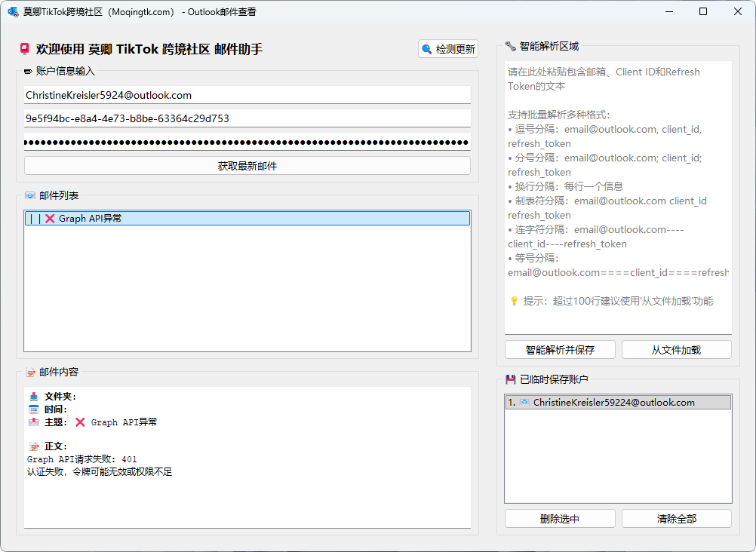Click the floppy disk icon beside 已临时保存账户
This screenshot has width=756, height=552.
(511, 379)
